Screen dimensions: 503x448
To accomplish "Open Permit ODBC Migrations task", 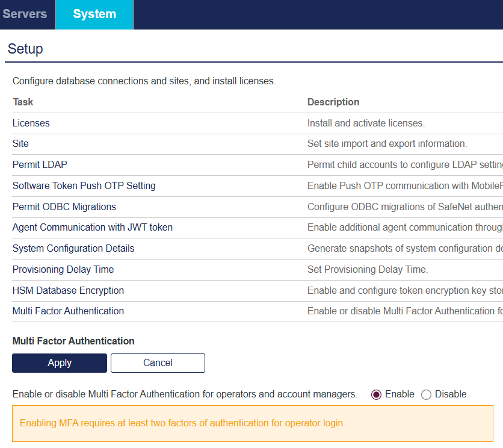I will pos(64,207).
